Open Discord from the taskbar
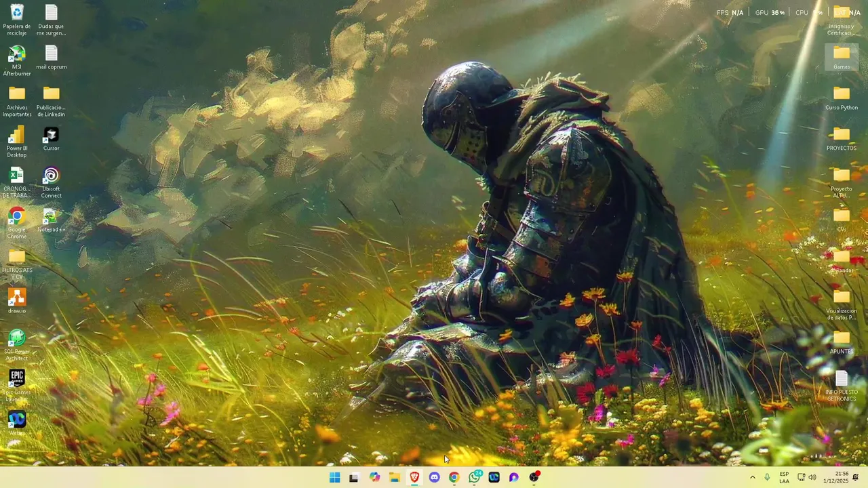 [434, 477]
